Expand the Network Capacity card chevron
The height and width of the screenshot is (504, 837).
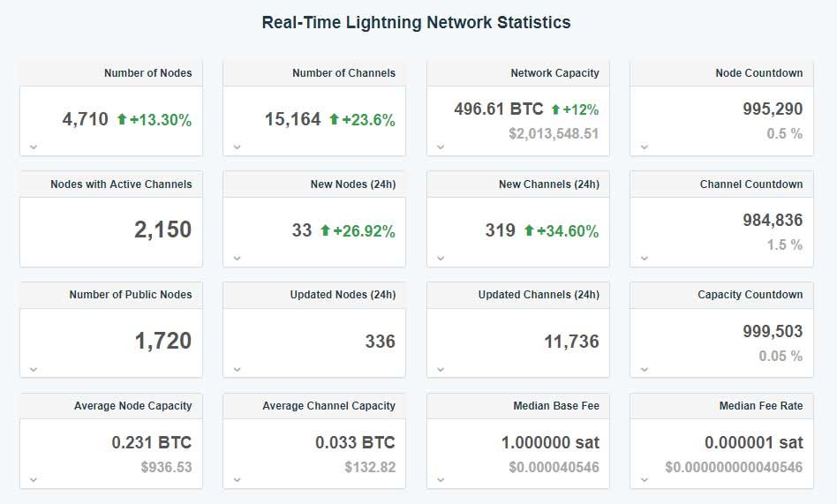(x=441, y=147)
